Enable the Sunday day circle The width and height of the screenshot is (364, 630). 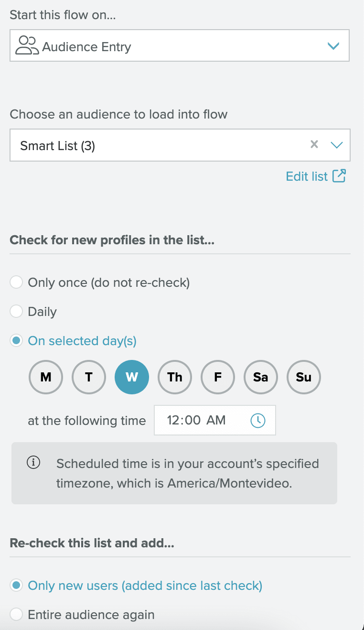(304, 377)
